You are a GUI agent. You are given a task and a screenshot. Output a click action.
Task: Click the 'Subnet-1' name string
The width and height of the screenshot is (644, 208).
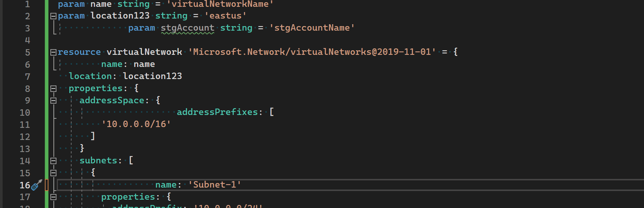click(214, 185)
